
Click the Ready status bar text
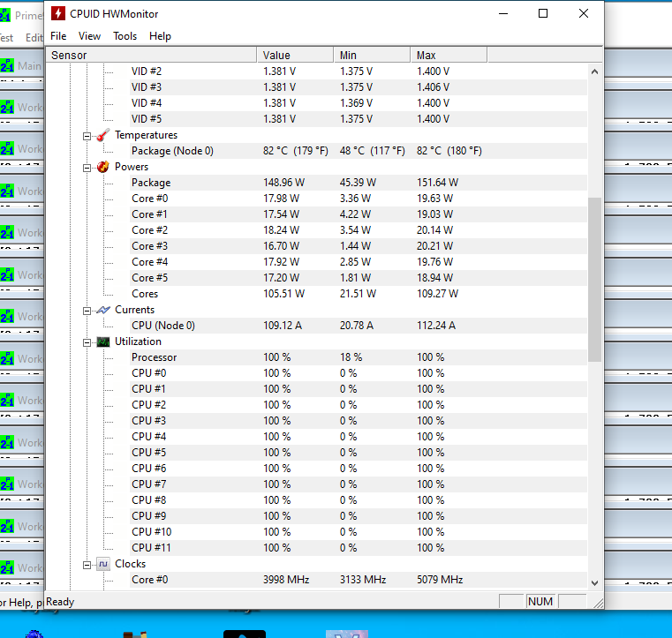60,602
